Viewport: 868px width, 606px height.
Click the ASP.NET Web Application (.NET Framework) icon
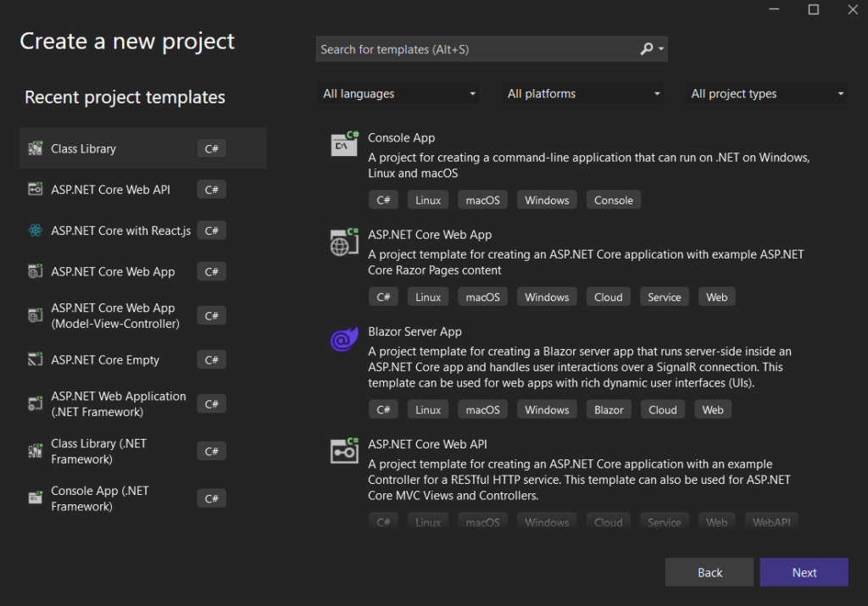tap(35, 403)
